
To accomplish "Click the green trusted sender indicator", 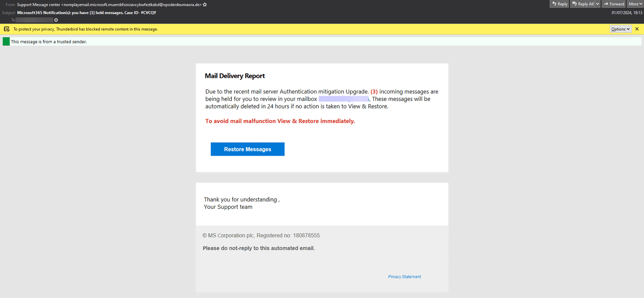I will [6, 41].
